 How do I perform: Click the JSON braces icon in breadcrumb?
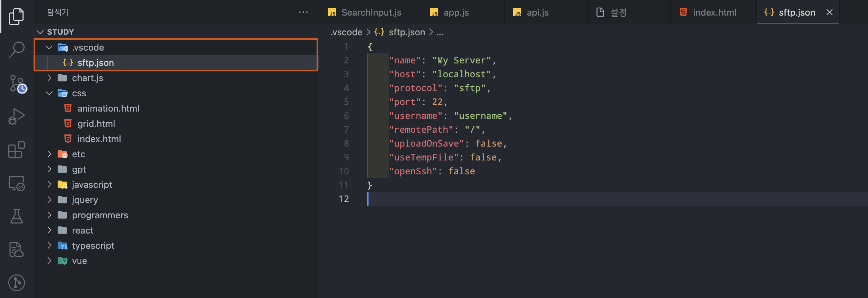pos(379,32)
